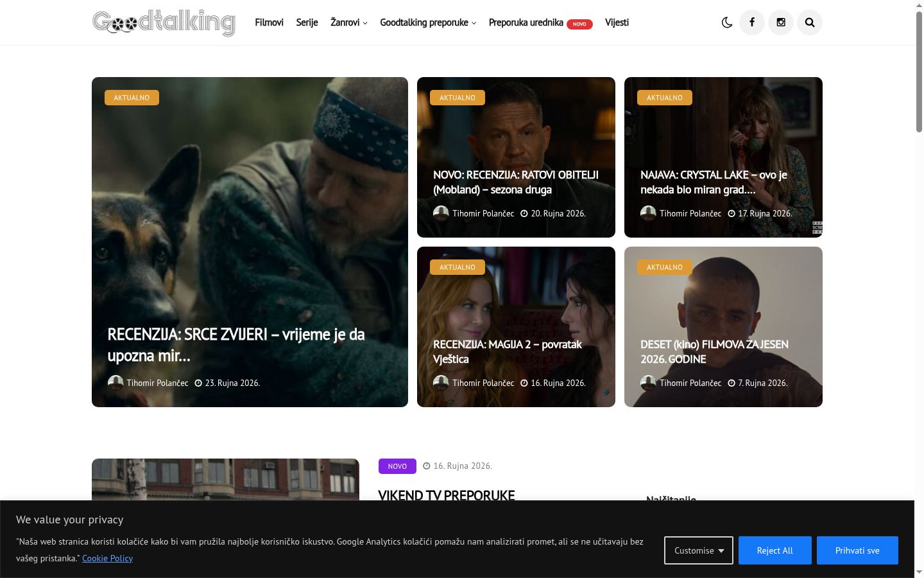Viewport: 924px width, 578px height.
Task: Open Tihomir Polančec on CRYSTAL LAKE card
Action: point(690,213)
